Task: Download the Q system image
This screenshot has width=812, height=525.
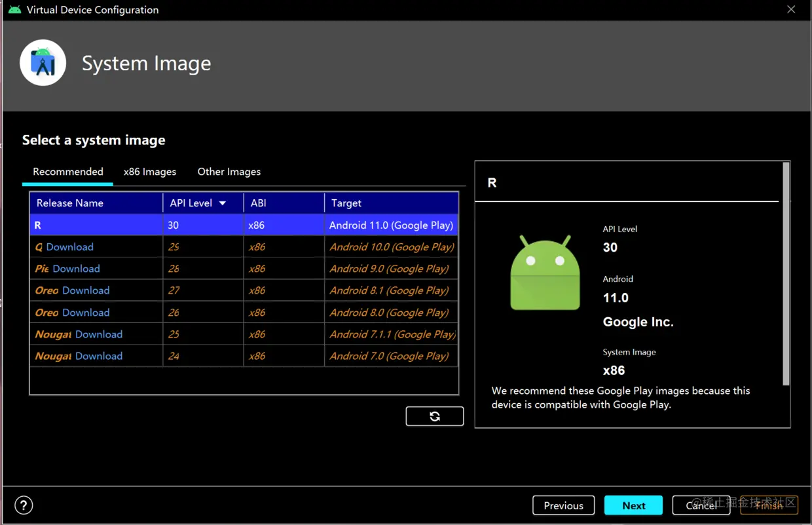Action: coord(69,247)
